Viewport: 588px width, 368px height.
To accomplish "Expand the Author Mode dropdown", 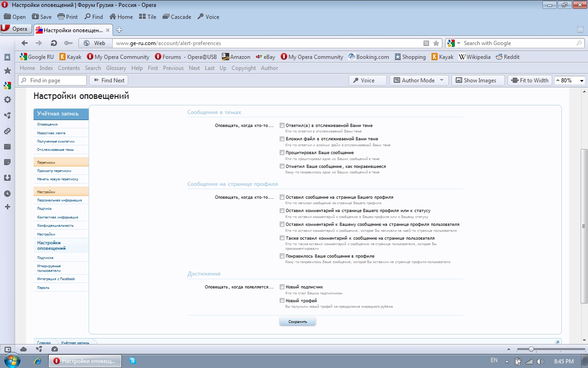I will click(441, 80).
